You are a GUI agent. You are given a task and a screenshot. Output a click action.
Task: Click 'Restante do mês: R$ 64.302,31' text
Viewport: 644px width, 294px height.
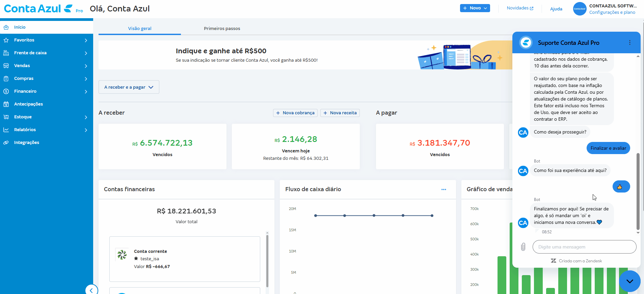click(296, 158)
